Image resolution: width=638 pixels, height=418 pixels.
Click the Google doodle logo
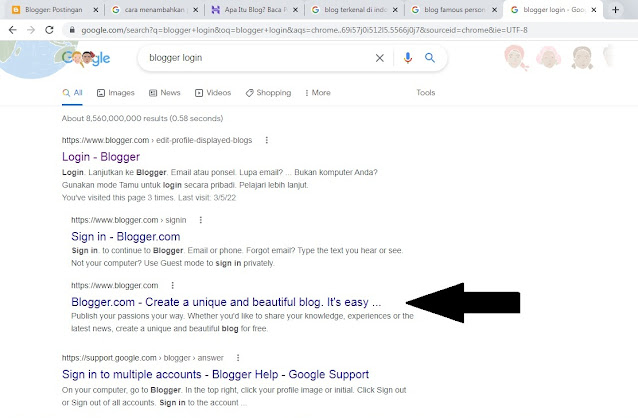click(86, 59)
